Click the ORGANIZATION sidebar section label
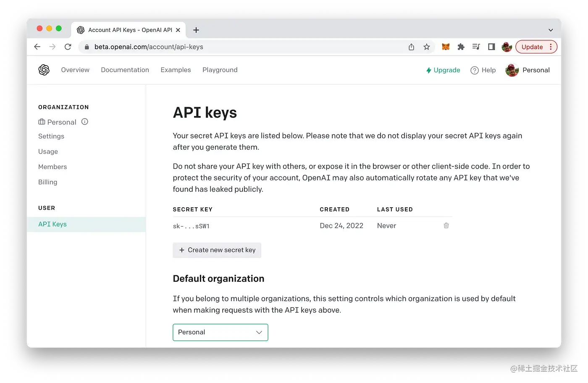The image size is (588, 383). [x=63, y=107]
